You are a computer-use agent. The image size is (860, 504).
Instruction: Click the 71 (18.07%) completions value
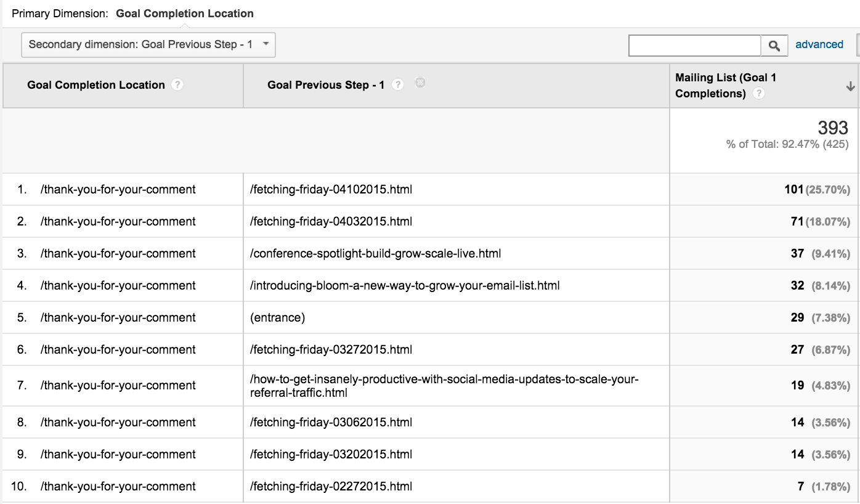pos(821,222)
